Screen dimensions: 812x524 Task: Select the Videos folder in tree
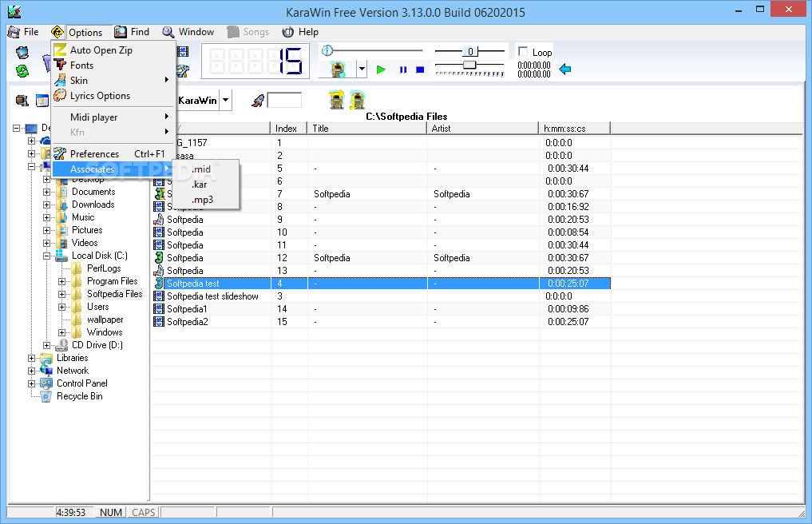(85, 243)
